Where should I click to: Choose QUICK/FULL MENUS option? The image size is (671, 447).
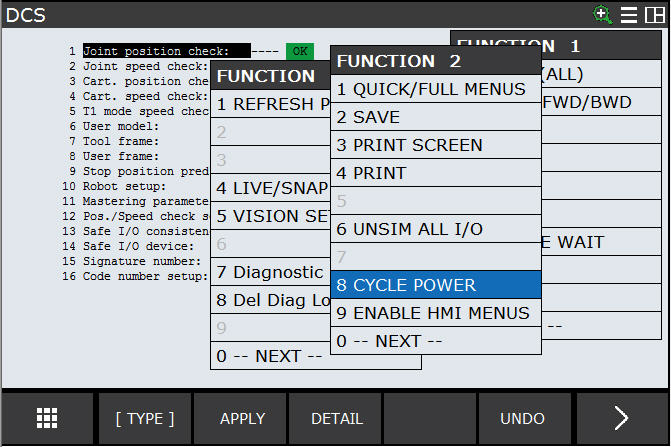click(x=436, y=89)
